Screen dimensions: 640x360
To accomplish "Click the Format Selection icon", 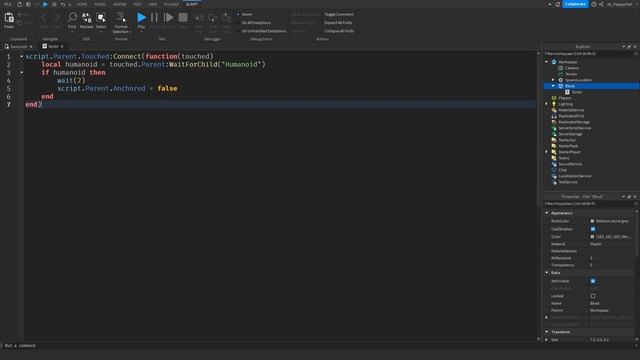I will [121, 17].
